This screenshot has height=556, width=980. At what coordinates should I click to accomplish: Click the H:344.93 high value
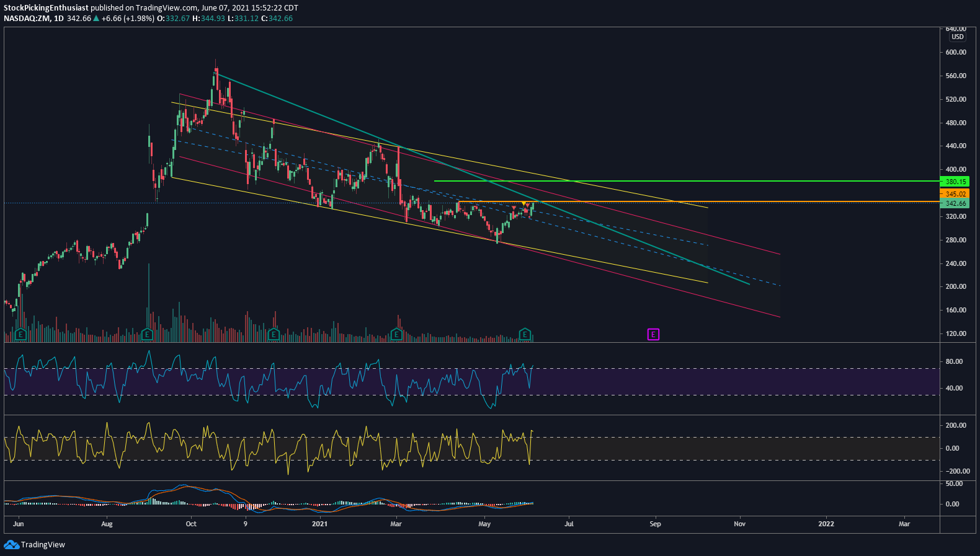208,19
